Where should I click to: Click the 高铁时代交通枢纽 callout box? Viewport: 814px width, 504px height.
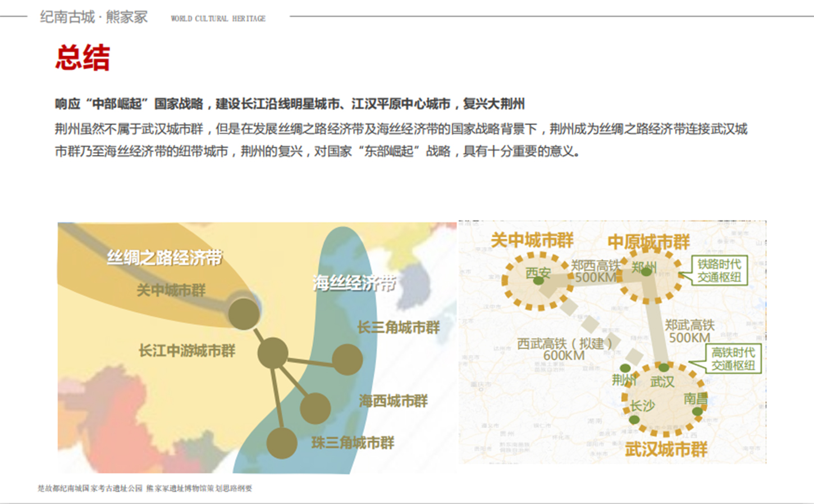(733, 359)
